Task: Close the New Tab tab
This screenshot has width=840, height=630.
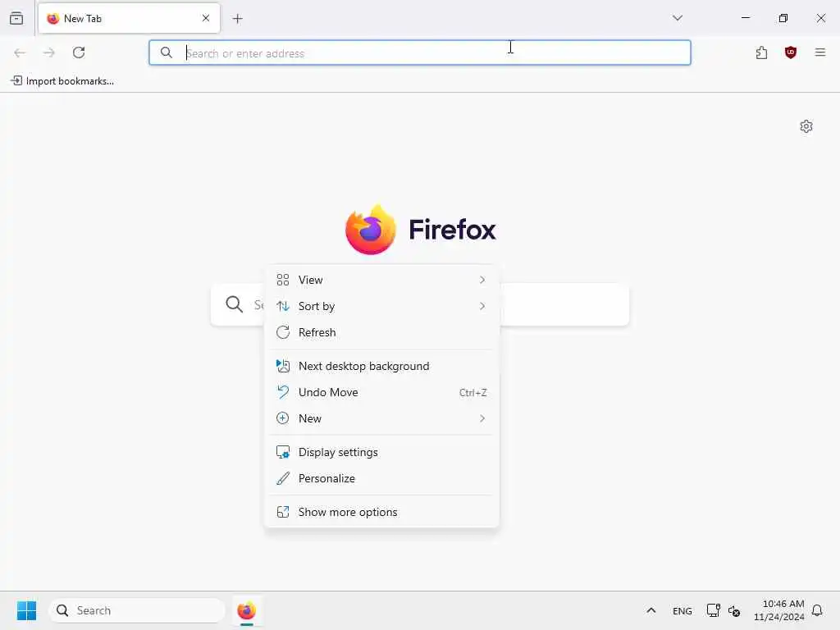Action: (206, 18)
